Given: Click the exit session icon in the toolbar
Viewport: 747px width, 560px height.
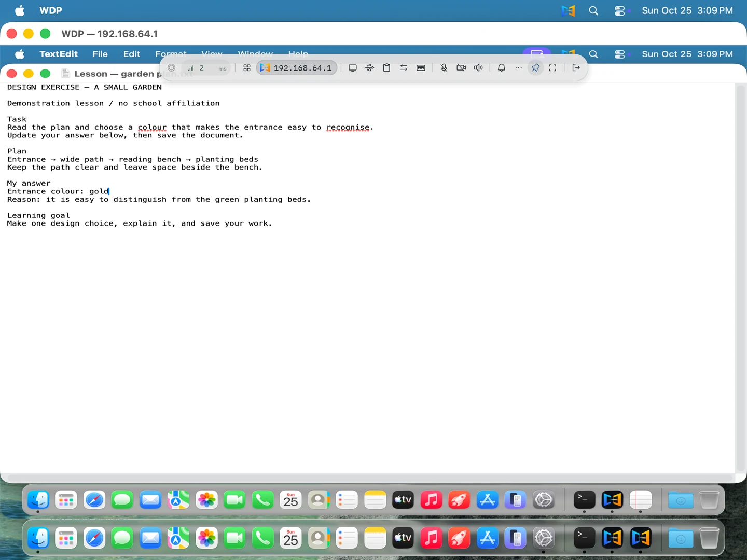Looking at the screenshot, I should click(576, 68).
